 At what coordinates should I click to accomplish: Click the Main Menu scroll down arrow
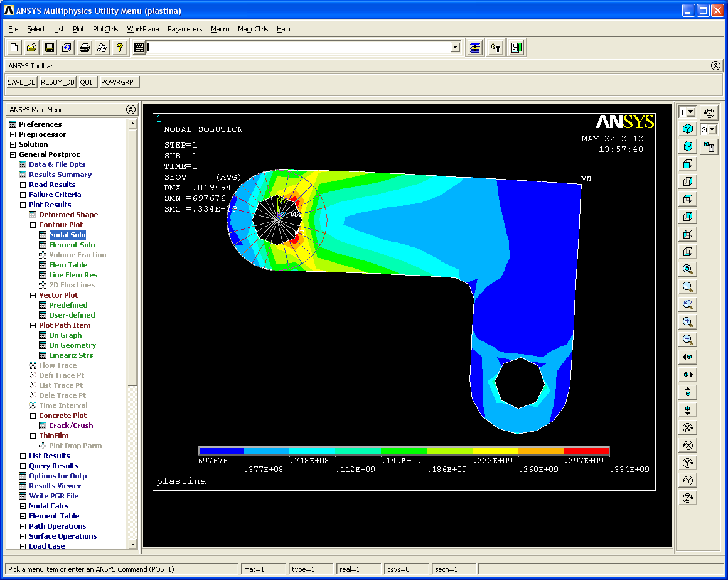[x=133, y=544]
